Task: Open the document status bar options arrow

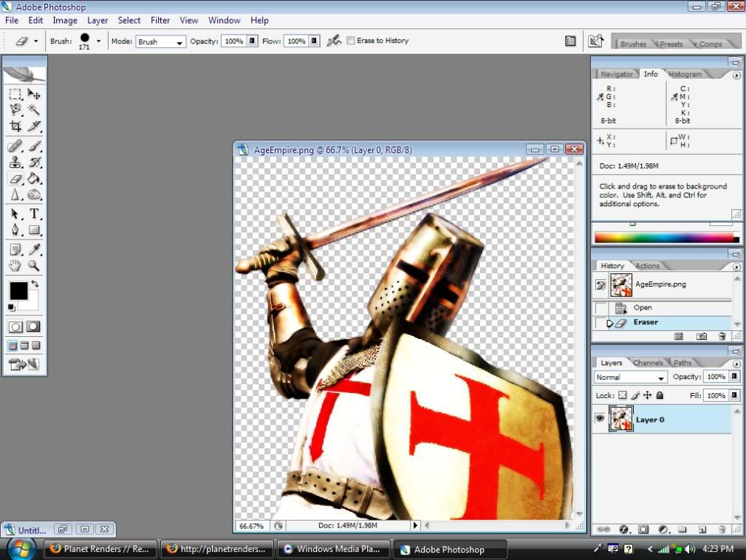Action: click(415, 525)
